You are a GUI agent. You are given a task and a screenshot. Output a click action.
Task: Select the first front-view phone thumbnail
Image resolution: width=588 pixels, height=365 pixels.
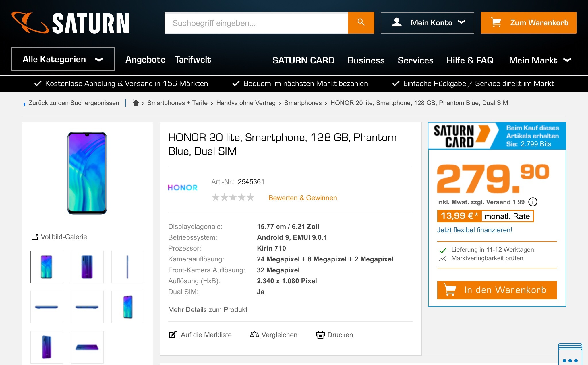pyautogui.click(x=47, y=267)
